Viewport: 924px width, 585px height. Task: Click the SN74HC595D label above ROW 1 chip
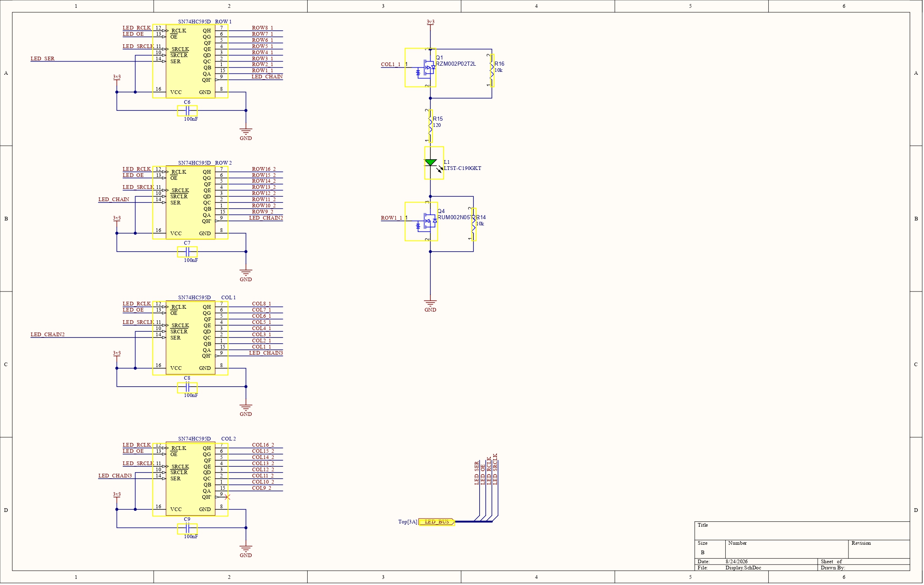(x=194, y=22)
